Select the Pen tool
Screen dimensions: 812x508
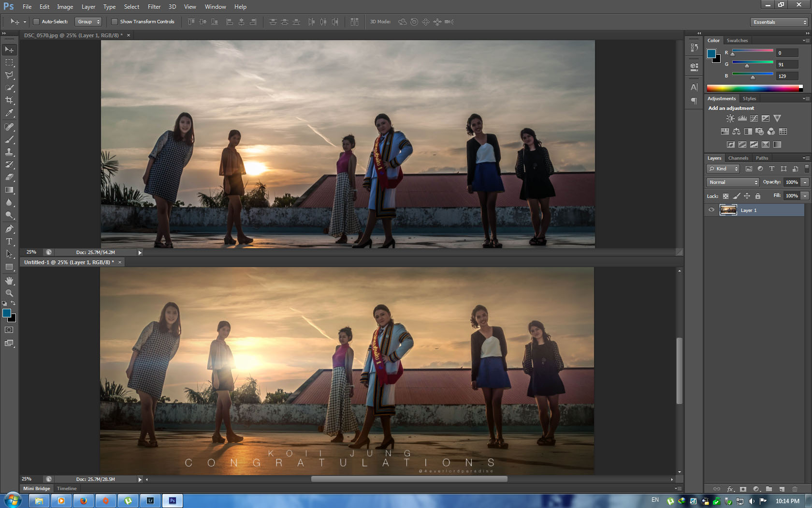(x=9, y=229)
